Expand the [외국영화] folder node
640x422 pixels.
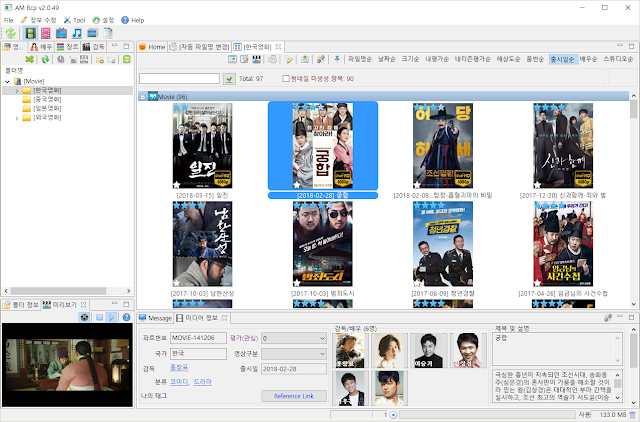click(17, 118)
